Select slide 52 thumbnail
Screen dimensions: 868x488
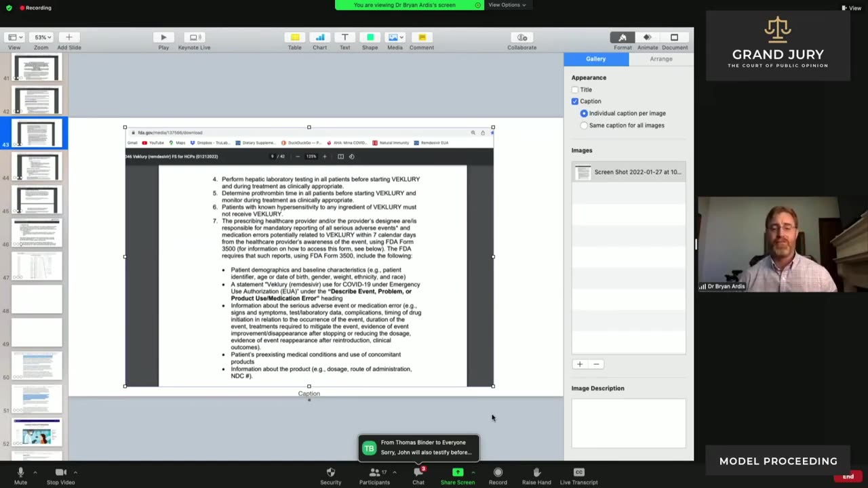coord(37,433)
